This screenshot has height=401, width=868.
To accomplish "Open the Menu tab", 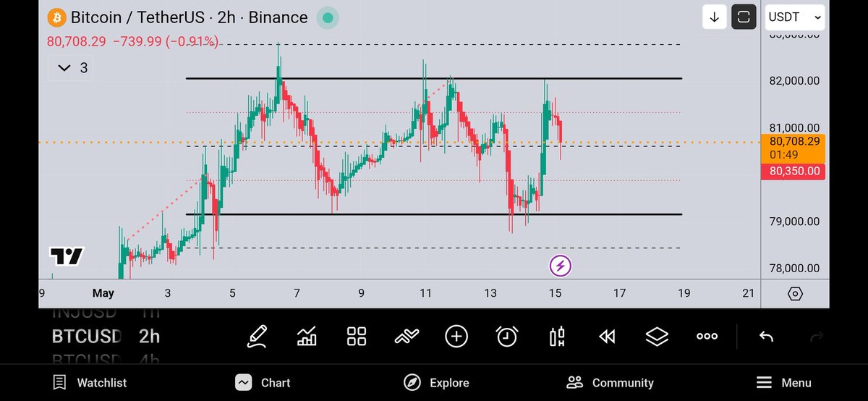I will tap(783, 383).
